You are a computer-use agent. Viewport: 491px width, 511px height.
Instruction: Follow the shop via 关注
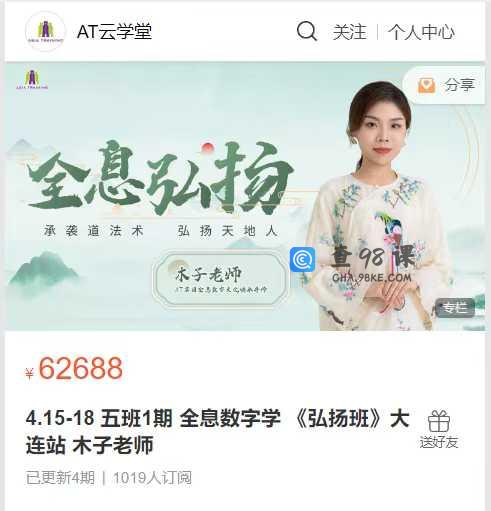tap(350, 32)
